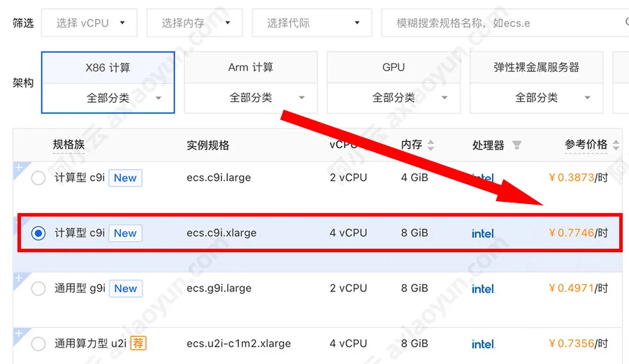Click the plus corner icon on the first row

(19, 168)
